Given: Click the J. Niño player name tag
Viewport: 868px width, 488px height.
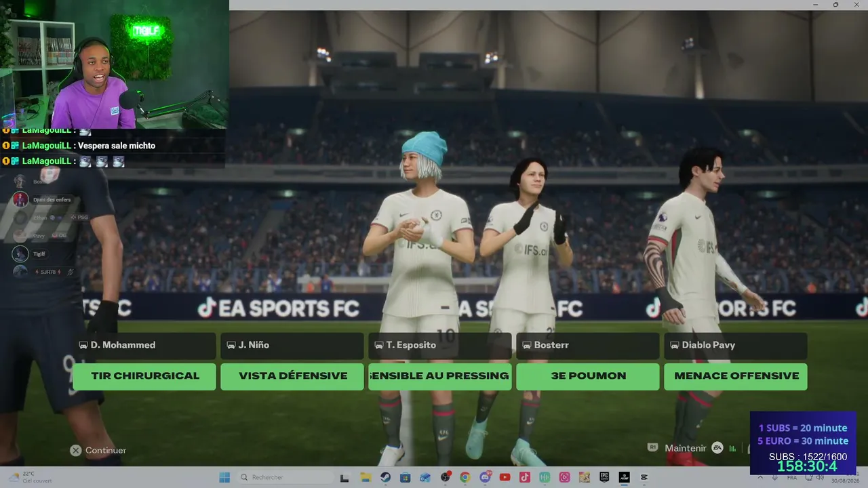Looking at the screenshot, I should click(292, 346).
